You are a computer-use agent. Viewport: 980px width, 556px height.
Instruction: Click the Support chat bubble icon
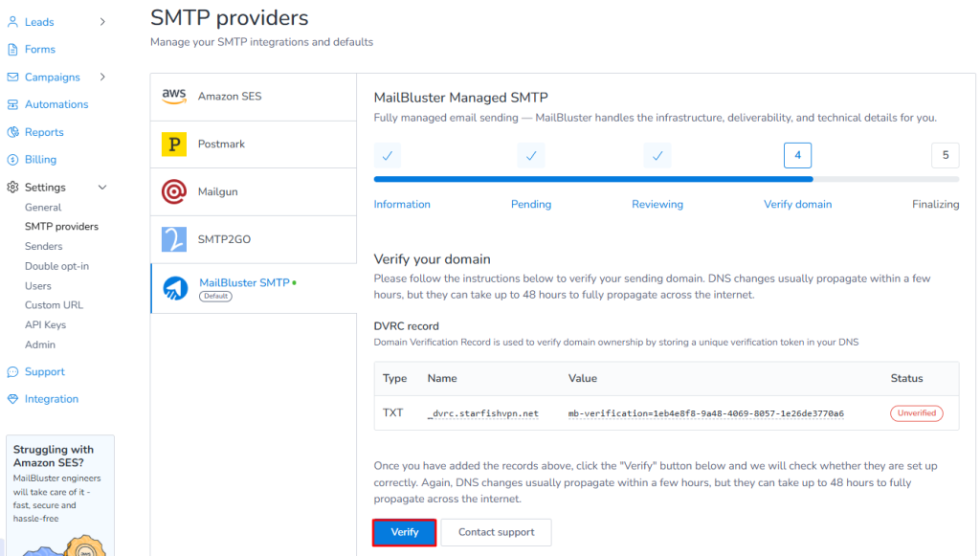pyautogui.click(x=12, y=371)
